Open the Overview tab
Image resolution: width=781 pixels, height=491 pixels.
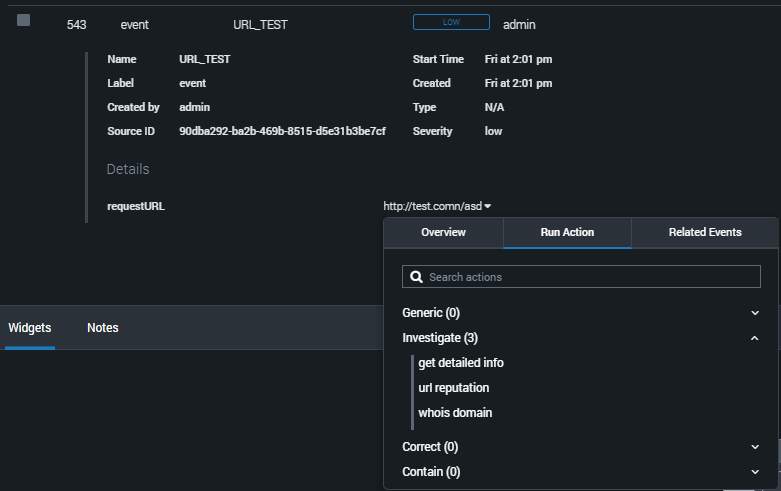point(443,232)
